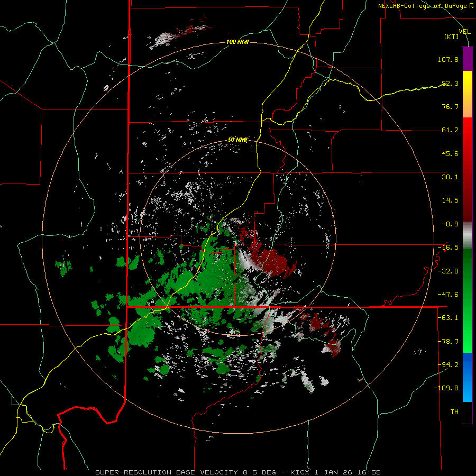This screenshot has width=476, height=476.
Task: Click the 100 NMI range ring label
Action: (237, 42)
